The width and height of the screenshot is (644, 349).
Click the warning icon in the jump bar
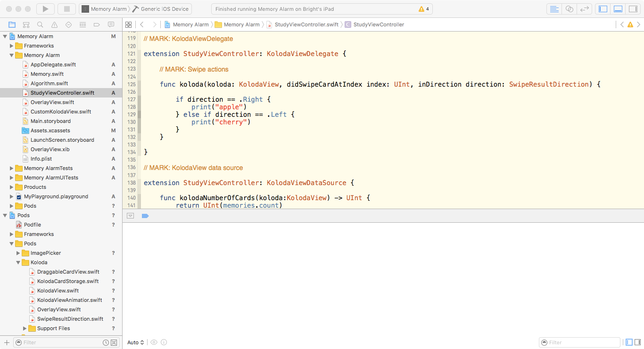(x=630, y=24)
